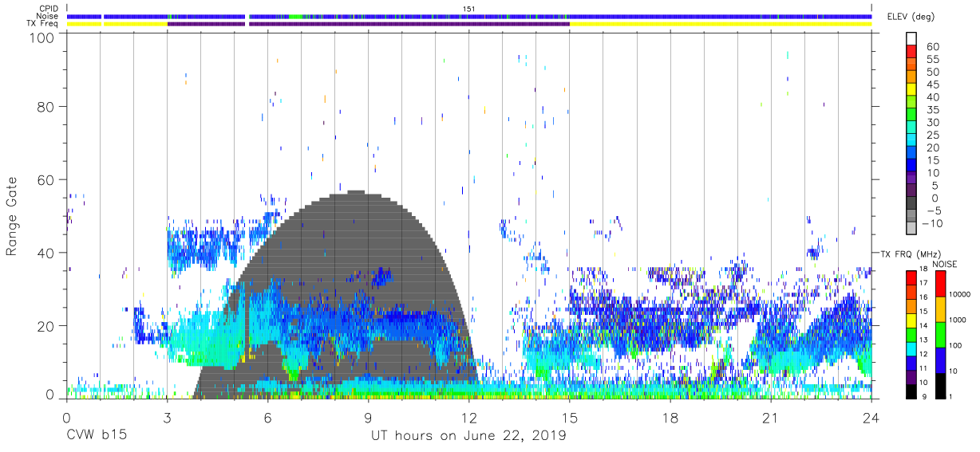This screenshot has width=980, height=452.
Task: Click the 80 tick label on Range Gate axis
Action: (x=45, y=106)
